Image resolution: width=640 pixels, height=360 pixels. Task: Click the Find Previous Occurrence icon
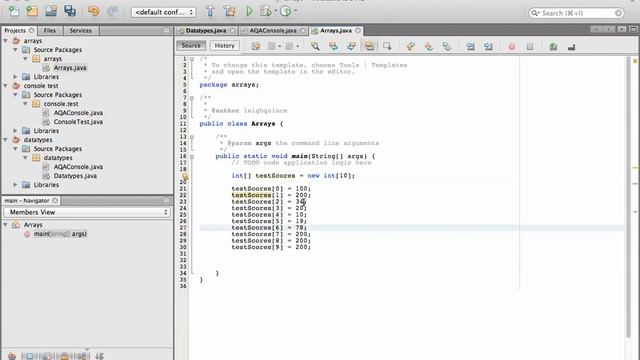[x=333, y=46]
